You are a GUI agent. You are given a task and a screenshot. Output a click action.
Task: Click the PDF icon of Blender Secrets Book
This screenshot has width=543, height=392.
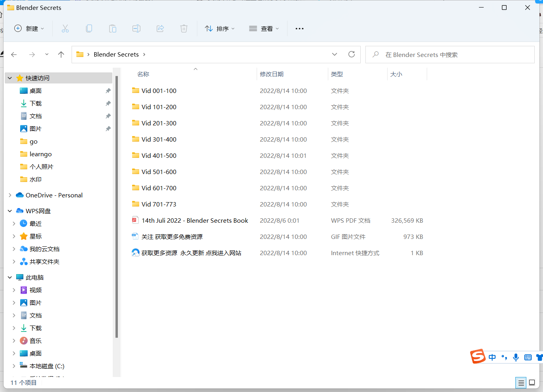(x=135, y=220)
